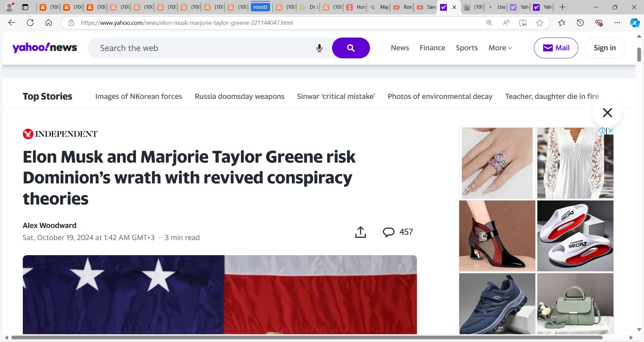Image resolution: width=644 pixels, height=342 pixels.
Task: Open Images of NKorean forces story
Action: (x=139, y=97)
